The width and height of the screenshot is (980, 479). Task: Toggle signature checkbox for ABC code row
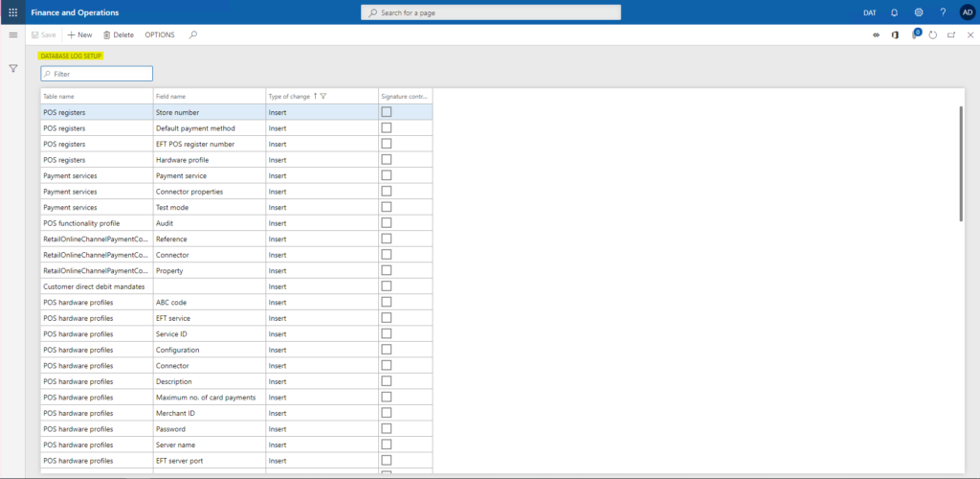387,302
